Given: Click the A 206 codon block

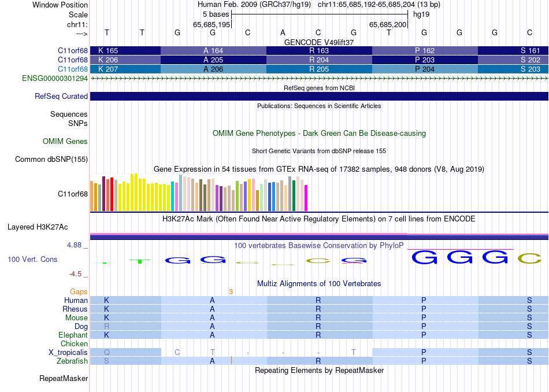Looking at the screenshot, I should pyautogui.click(x=213, y=69).
